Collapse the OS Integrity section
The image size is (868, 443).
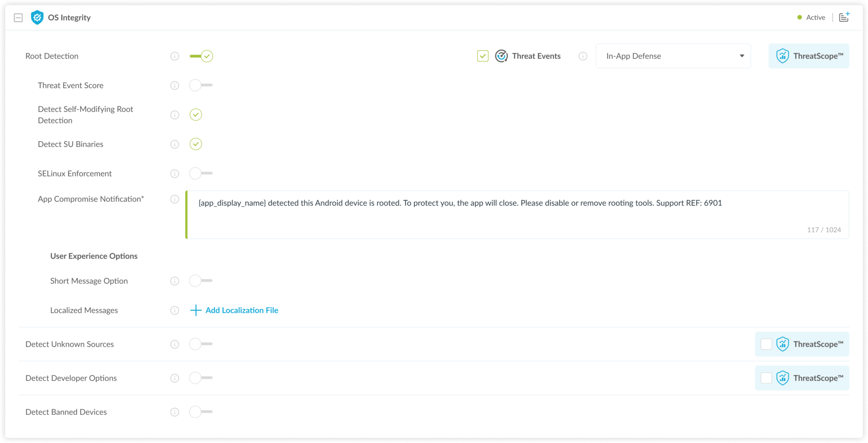pyautogui.click(x=18, y=17)
